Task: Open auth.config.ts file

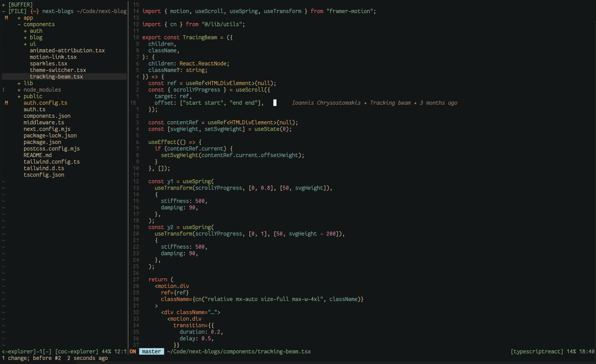Action: pos(45,103)
